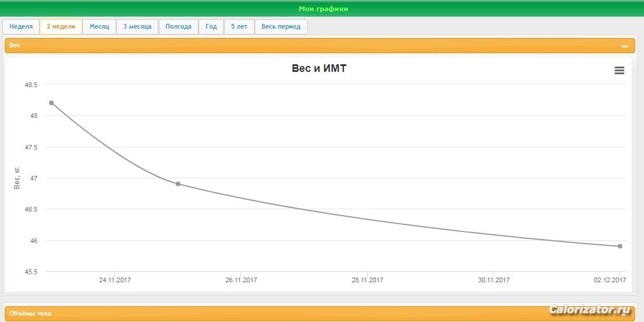Click the 02.12.2017 axis date label
The image size is (644, 322).
coord(610,280)
